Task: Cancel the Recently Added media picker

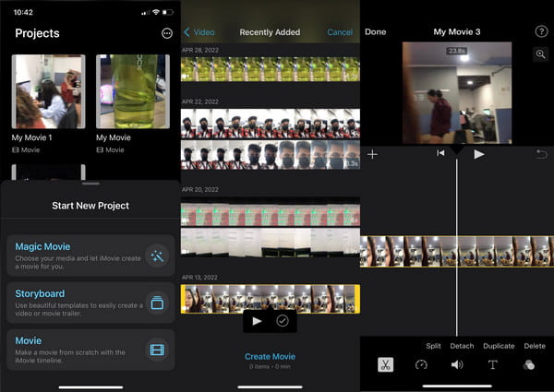Action: point(340,32)
